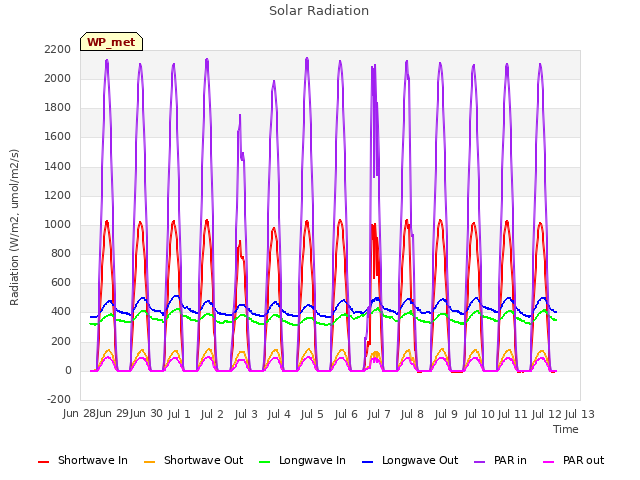This screenshot has height=480, width=640.
Task: Click the Radiation y-axis title
Action: pyautogui.click(x=14, y=227)
